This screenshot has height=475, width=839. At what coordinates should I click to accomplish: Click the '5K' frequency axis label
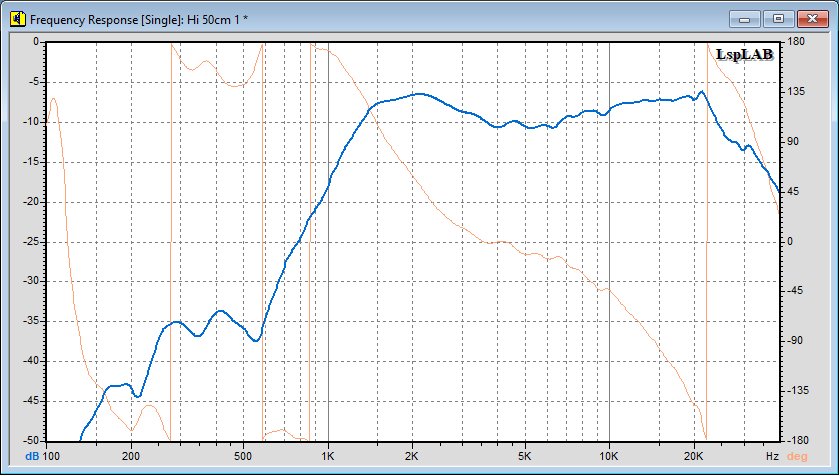[524, 456]
